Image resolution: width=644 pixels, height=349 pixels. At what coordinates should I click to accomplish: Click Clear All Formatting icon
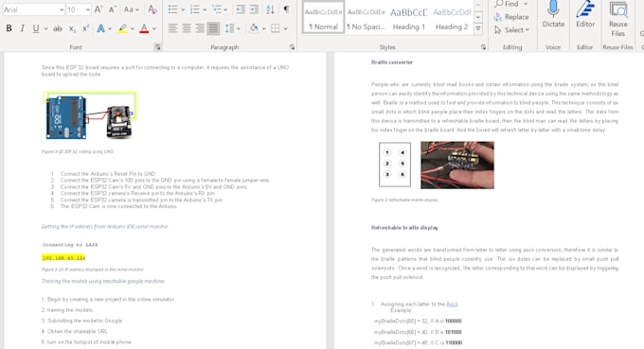tap(152, 9)
